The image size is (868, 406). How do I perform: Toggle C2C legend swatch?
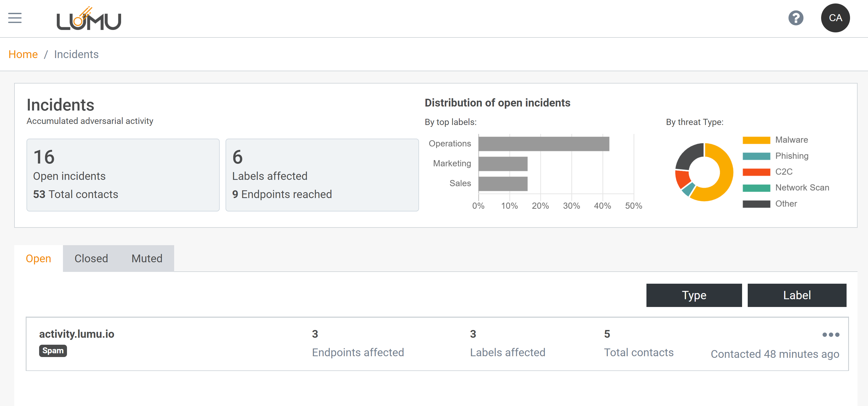[756, 172]
